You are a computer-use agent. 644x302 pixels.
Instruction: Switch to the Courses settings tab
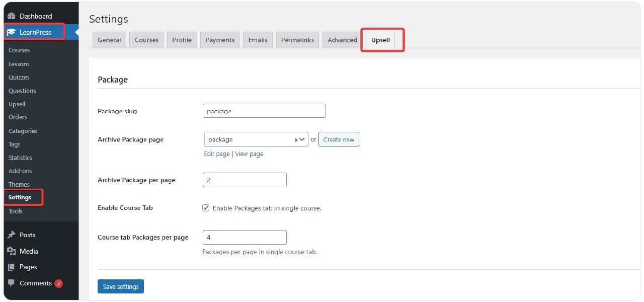coord(146,40)
